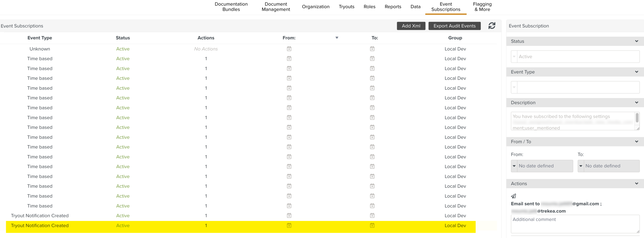Click the Add Xml button
The height and width of the screenshot is (238, 644).
(x=411, y=26)
